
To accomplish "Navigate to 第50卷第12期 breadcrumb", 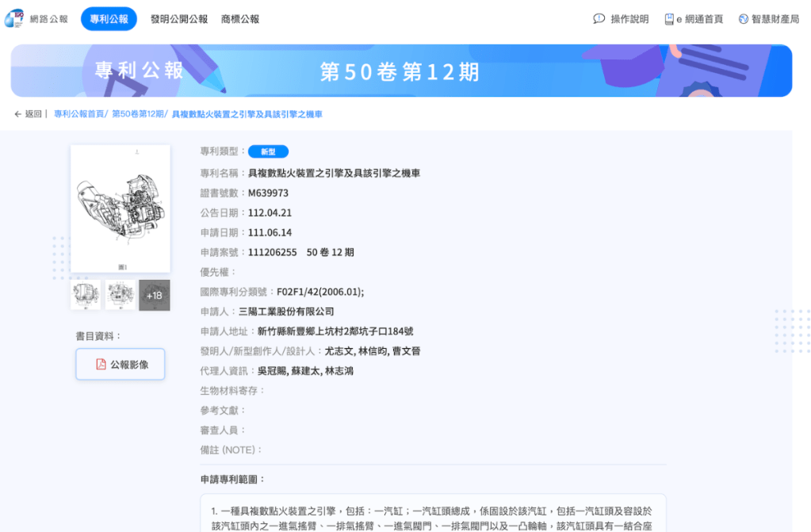I will [137, 114].
